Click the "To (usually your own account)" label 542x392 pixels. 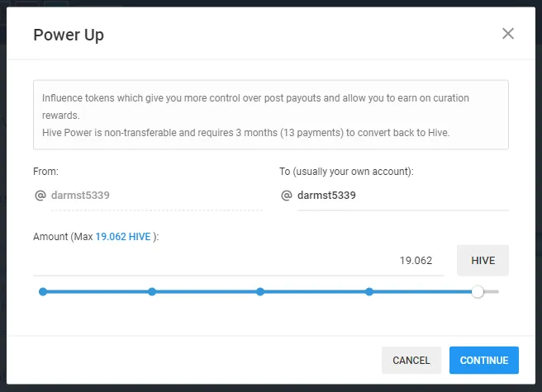click(x=346, y=172)
